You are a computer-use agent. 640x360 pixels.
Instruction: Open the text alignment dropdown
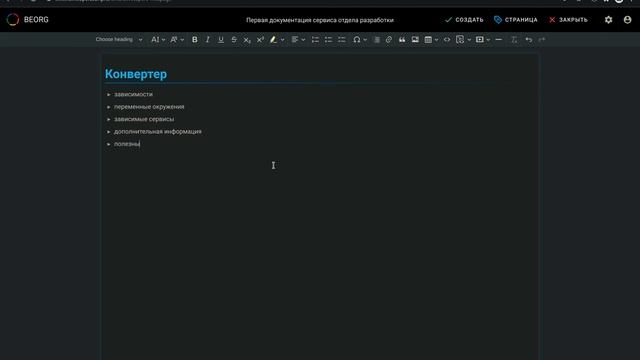tap(298, 40)
